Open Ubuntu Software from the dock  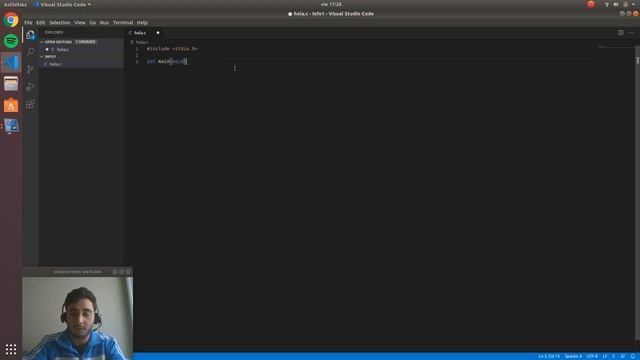coord(11,105)
